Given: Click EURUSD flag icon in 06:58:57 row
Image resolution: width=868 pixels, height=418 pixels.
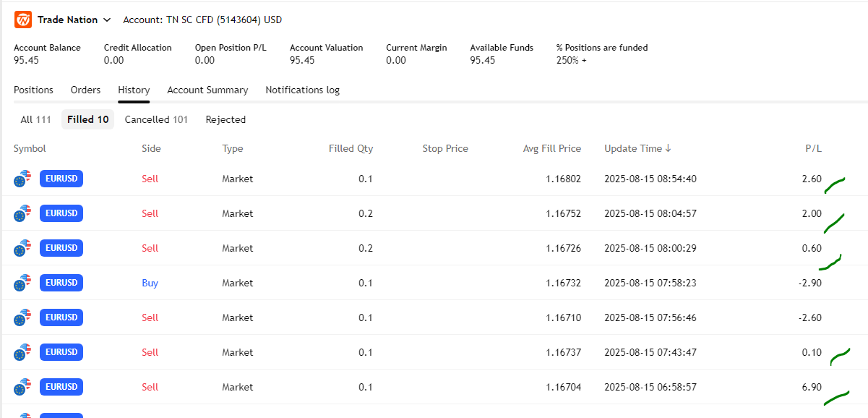Looking at the screenshot, I should pos(23,387).
